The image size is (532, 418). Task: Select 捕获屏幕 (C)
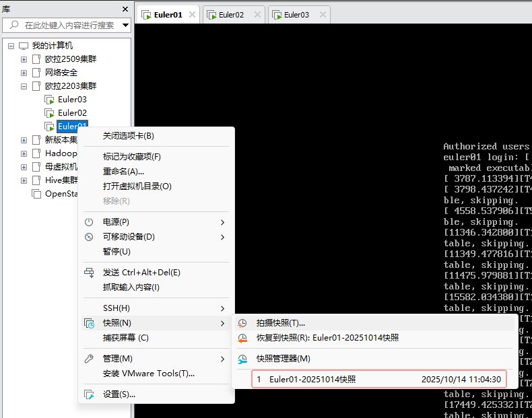click(x=156, y=338)
